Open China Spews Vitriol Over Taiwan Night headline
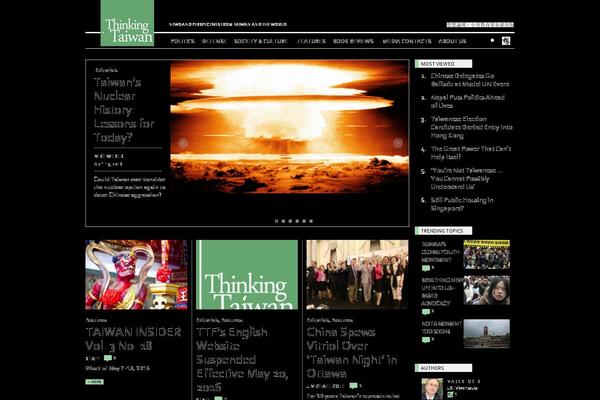This screenshot has width=600, height=400. pos(352,353)
